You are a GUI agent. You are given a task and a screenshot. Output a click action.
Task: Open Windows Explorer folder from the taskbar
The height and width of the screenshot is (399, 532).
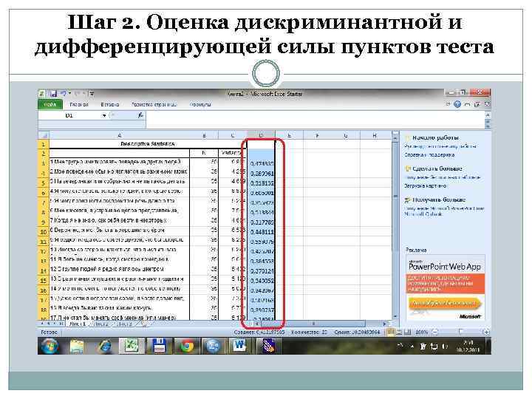click(x=78, y=347)
